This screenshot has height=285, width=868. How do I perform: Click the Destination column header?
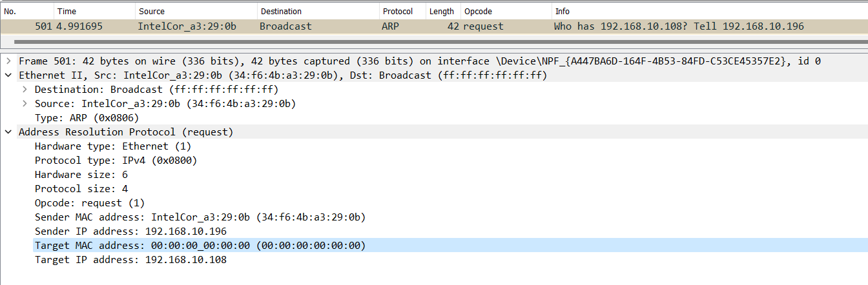coord(318,11)
